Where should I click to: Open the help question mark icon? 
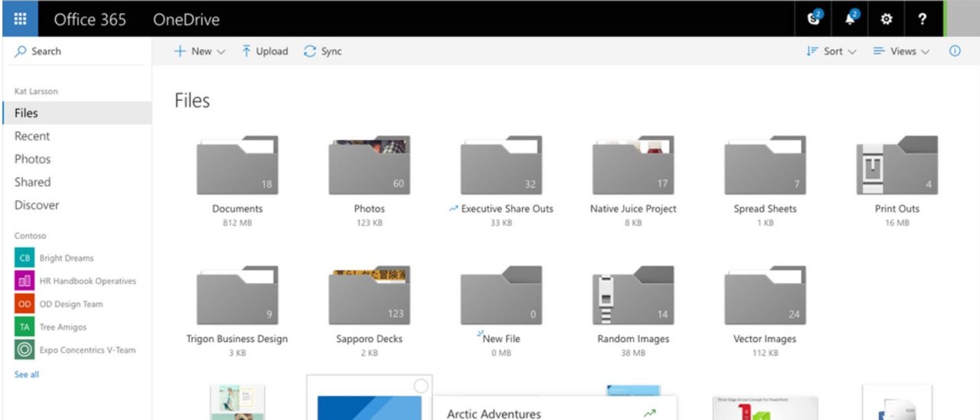(x=923, y=19)
